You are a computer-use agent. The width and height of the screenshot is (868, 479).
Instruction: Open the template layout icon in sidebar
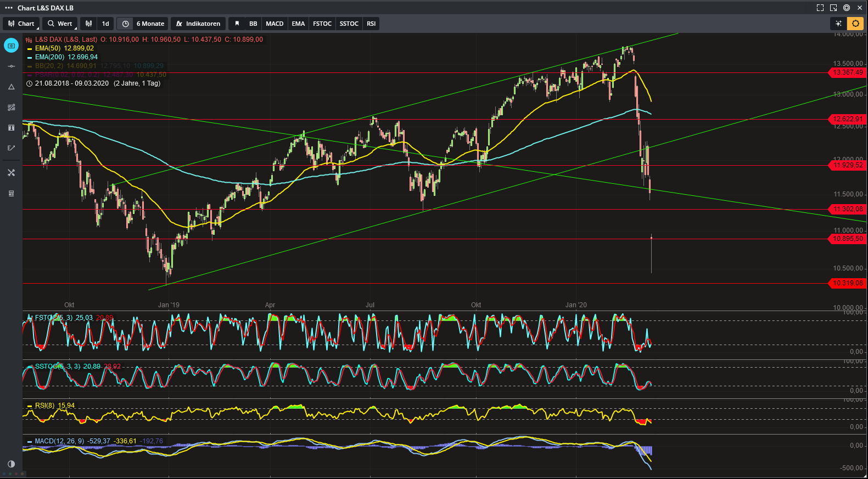click(11, 193)
